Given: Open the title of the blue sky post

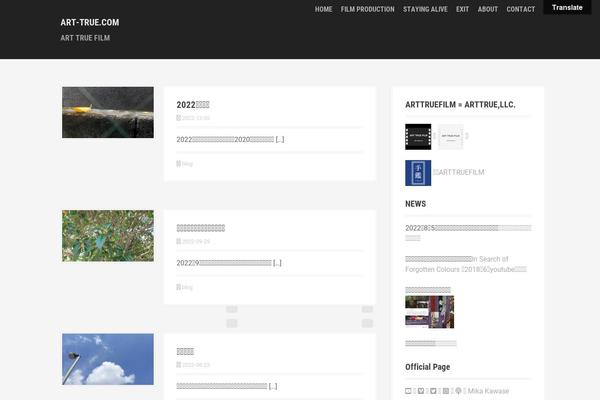Looking at the screenshot, I should point(185,351).
